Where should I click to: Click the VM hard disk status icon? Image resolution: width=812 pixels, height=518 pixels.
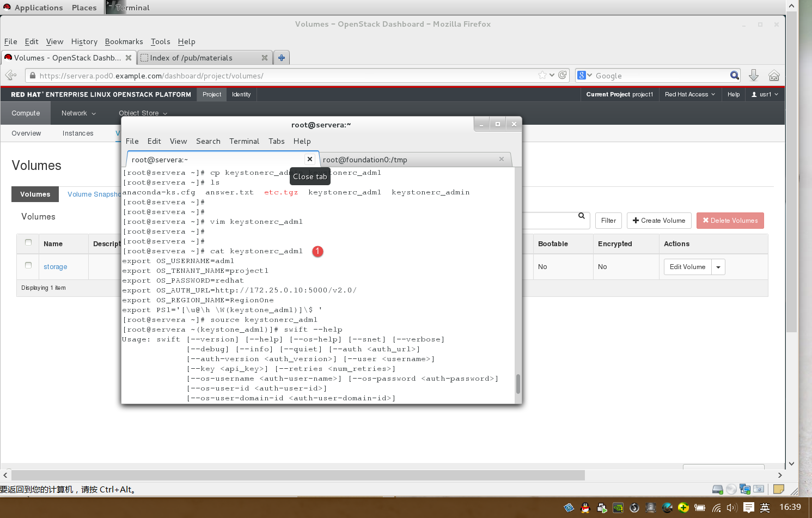click(718, 489)
